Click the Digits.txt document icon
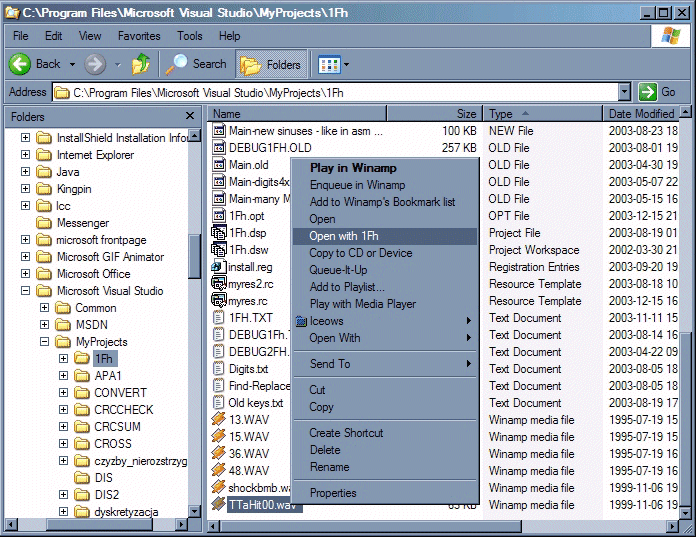Screen dimensions: 696x537 pos(218,369)
